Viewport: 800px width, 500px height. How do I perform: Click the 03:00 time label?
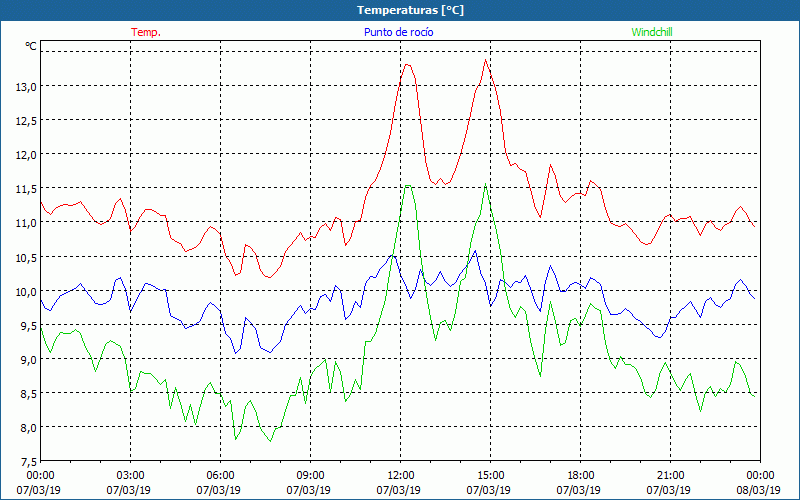point(130,476)
